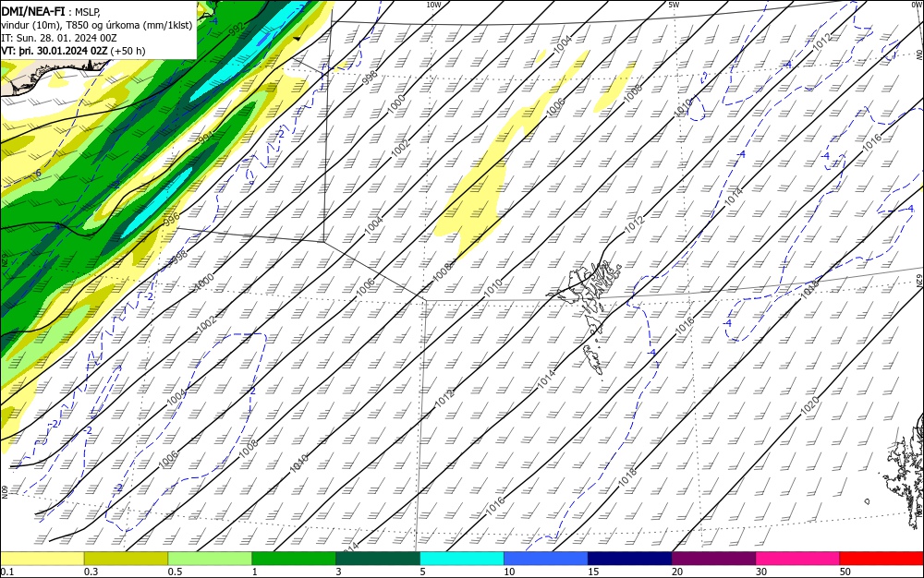
Task: Click the red 50+ legend swatch
Action: coord(881,559)
